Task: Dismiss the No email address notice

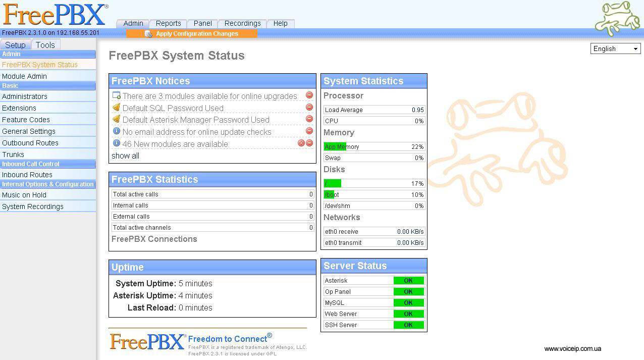Action: tap(309, 131)
